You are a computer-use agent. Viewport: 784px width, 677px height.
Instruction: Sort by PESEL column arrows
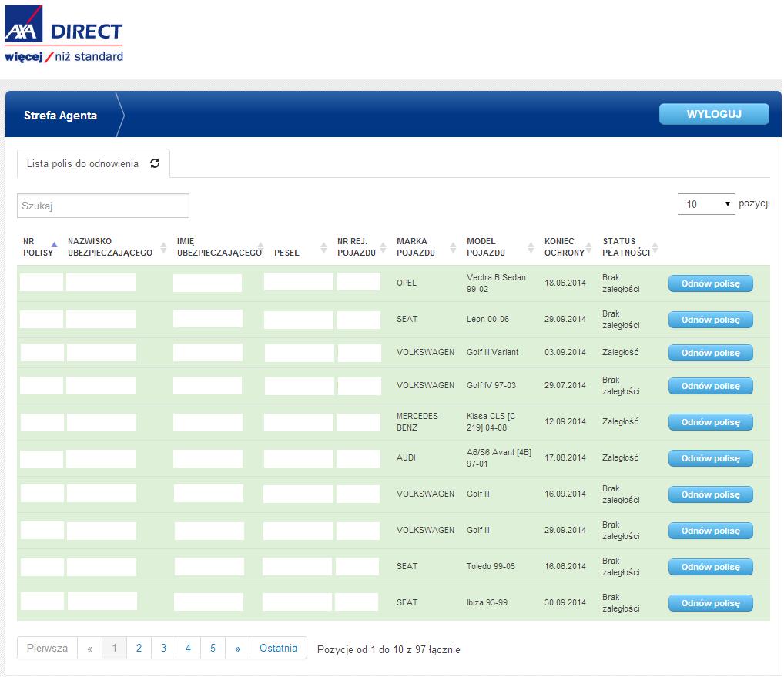tap(323, 247)
